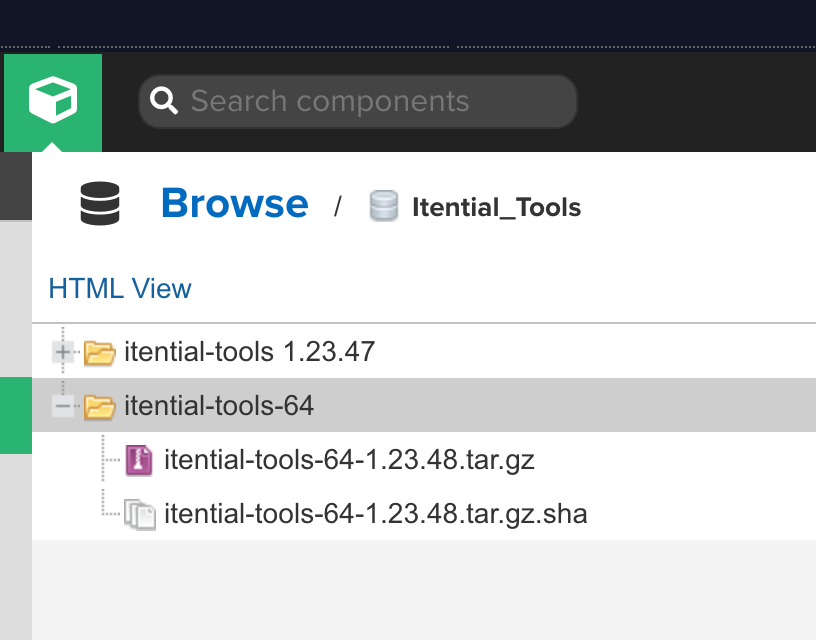The width and height of the screenshot is (816, 640).
Task: Click the dark sidebar strip below cube icon
Action: [x=15, y=186]
